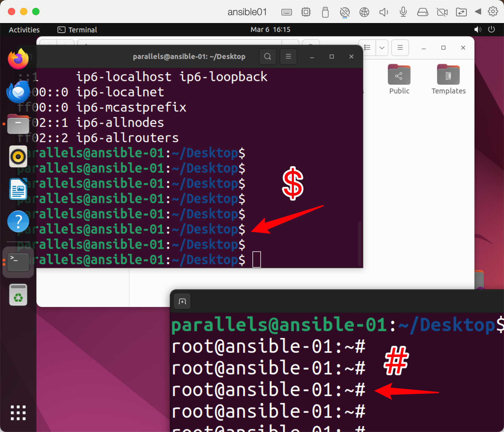
Task: Open Firefox from the dock
Action: coord(18,59)
